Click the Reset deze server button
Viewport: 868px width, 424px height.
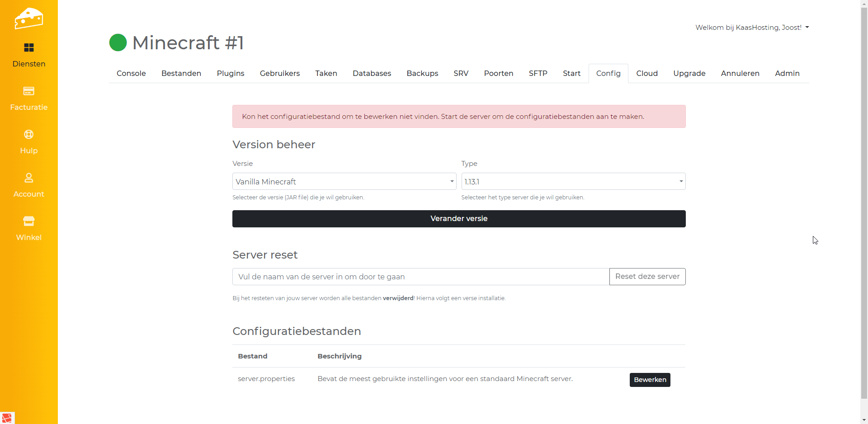647,277
